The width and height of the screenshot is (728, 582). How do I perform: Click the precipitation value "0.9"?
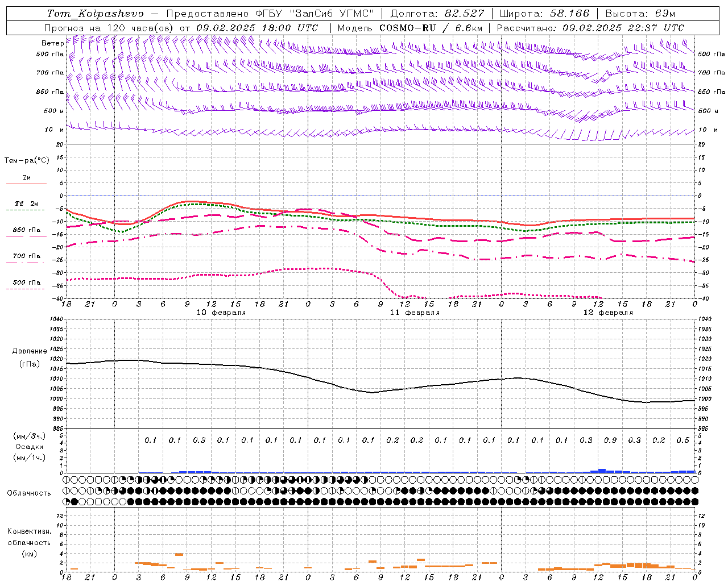pos(610,440)
